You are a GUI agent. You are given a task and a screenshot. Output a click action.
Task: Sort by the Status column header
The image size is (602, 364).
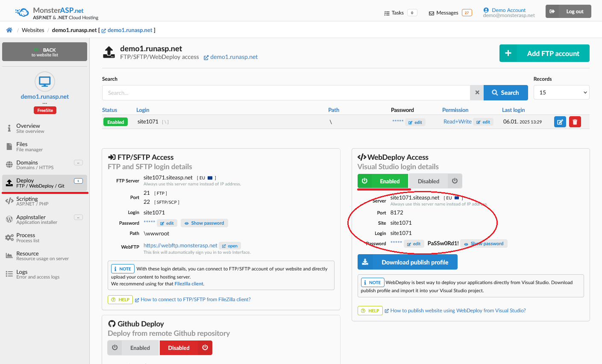click(x=109, y=110)
